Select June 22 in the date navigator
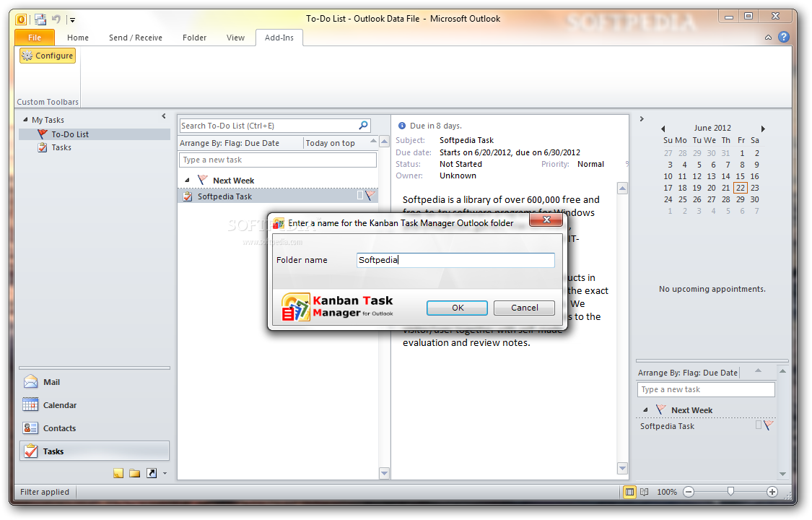Viewport: 812px width, 520px height. click(x=741, y=188)
